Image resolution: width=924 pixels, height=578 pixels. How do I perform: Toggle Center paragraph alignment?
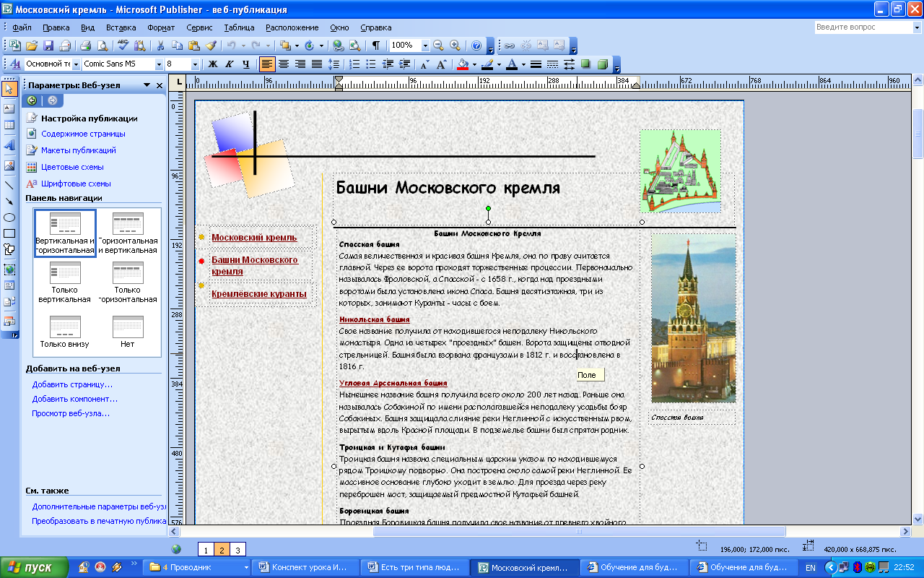(x=284, y=64)
